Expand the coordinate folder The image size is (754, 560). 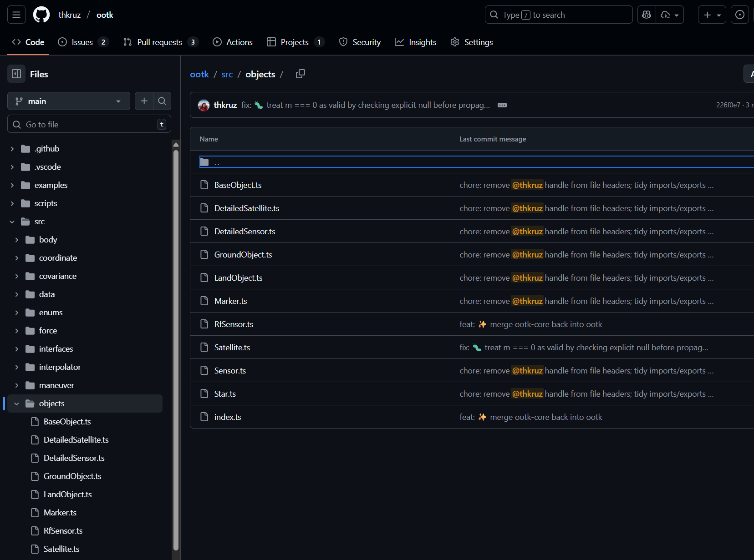[x=17, y=258]
